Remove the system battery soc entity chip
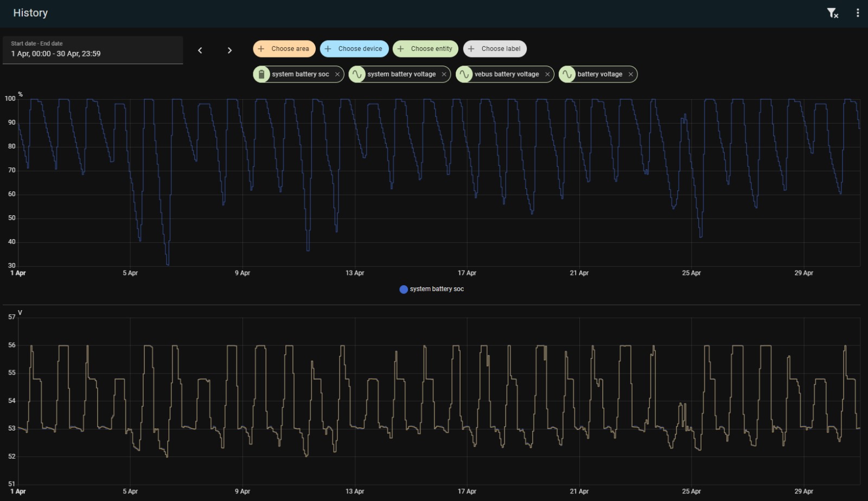The height and width of the screenshot is (501, 868). (x=337, y=74)
